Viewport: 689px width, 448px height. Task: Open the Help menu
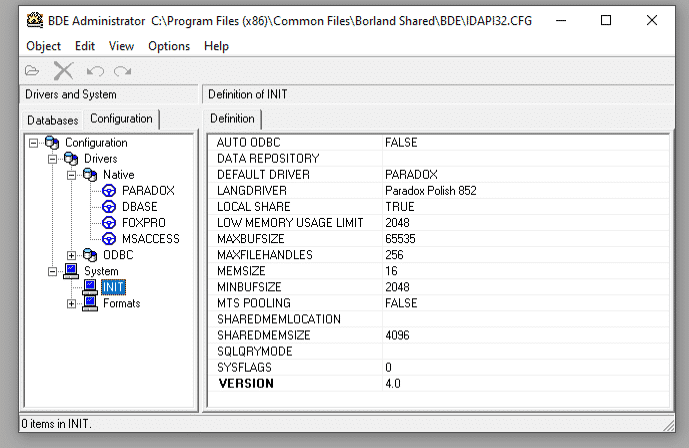point(216,46)
